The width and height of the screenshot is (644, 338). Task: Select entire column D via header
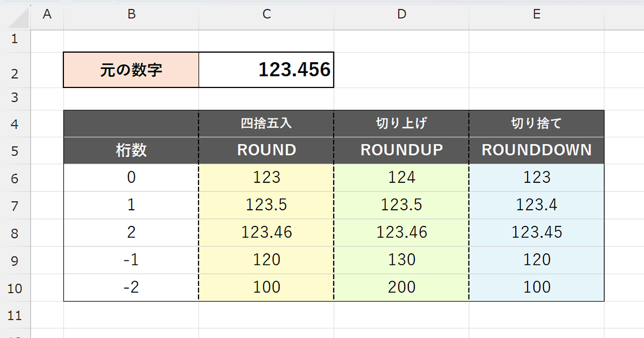click(x=401, y=15)
